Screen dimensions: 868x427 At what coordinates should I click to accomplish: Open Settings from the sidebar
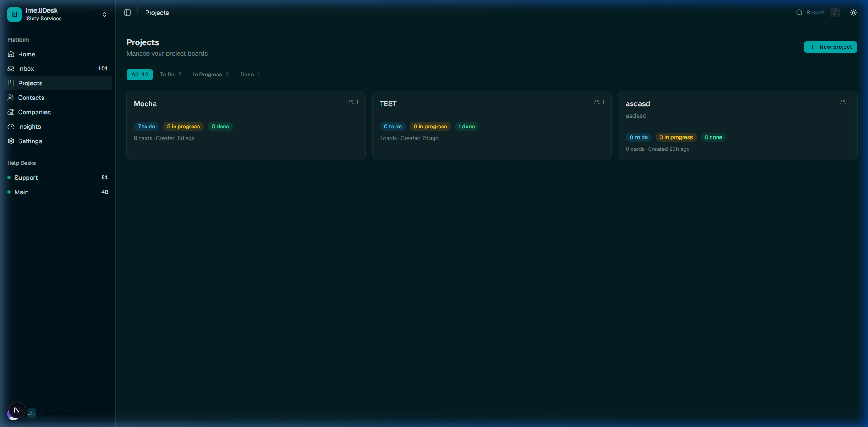point(30,141)
